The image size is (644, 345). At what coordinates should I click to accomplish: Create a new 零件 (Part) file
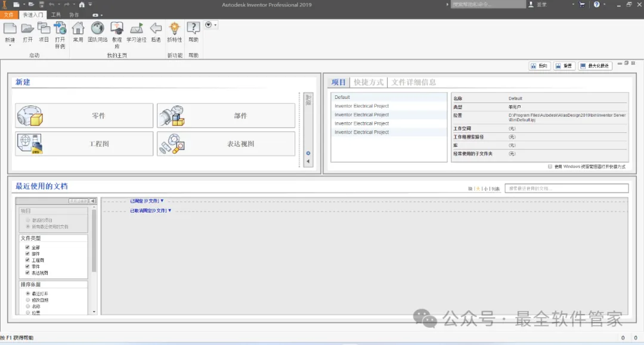84,116
